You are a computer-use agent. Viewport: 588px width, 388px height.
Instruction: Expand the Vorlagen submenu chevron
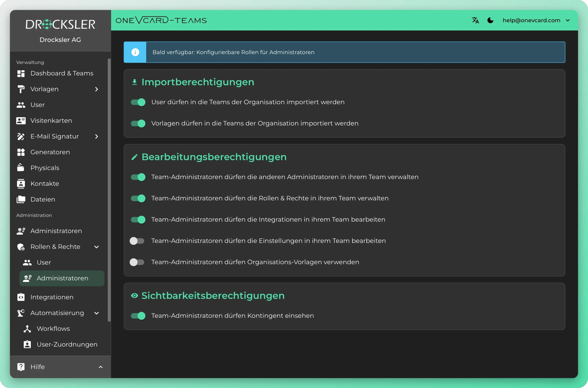click(x=97, y=89)
